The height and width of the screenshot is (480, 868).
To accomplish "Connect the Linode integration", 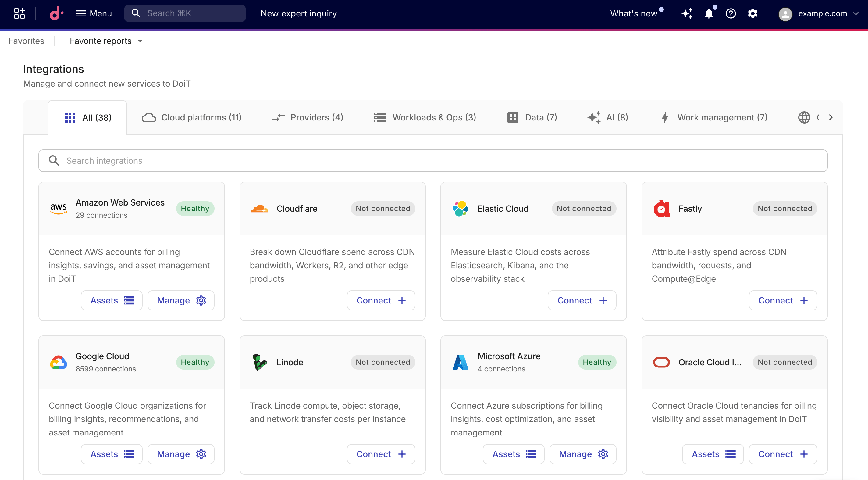I will pyautogui.click(x=381, y=454).
